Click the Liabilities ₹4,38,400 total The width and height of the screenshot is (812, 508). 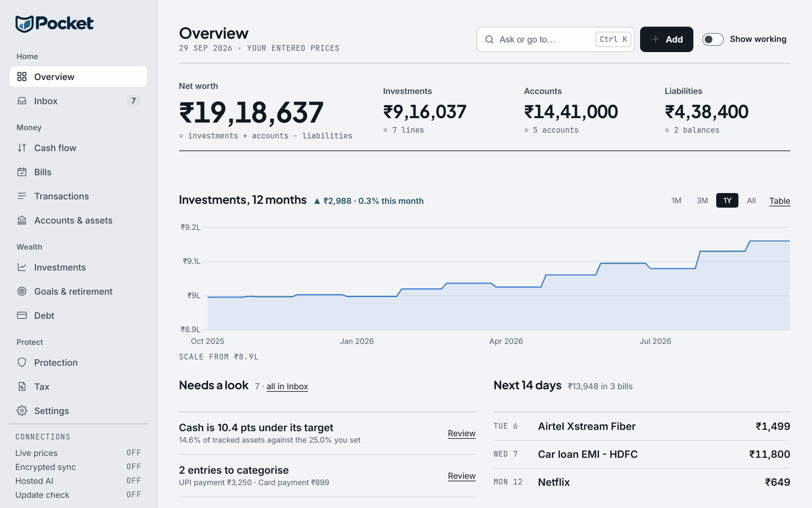(707, 112)
